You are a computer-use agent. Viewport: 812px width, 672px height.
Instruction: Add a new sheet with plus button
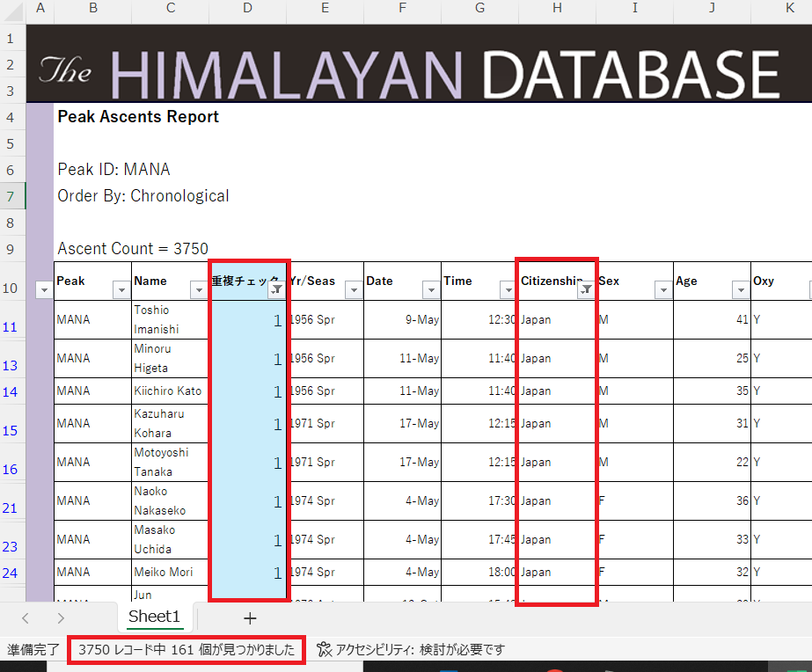250,618
